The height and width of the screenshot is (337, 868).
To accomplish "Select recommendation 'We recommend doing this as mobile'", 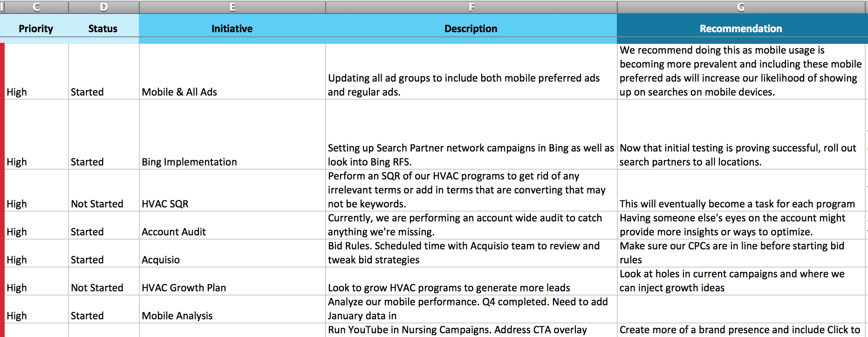I will point(741,71).
